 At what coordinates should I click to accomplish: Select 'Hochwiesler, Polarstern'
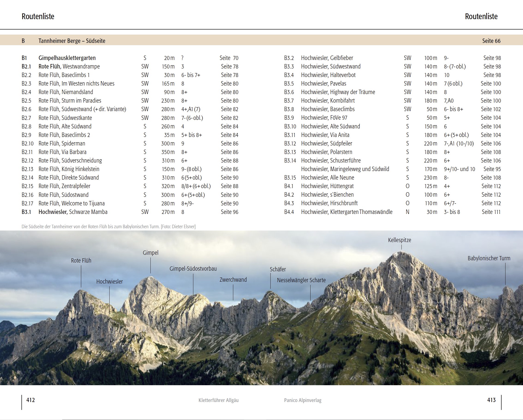326,152
